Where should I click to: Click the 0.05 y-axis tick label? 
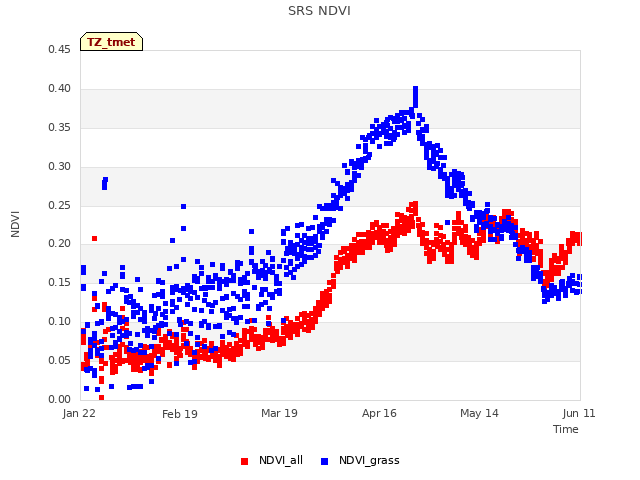pos(59,360)
